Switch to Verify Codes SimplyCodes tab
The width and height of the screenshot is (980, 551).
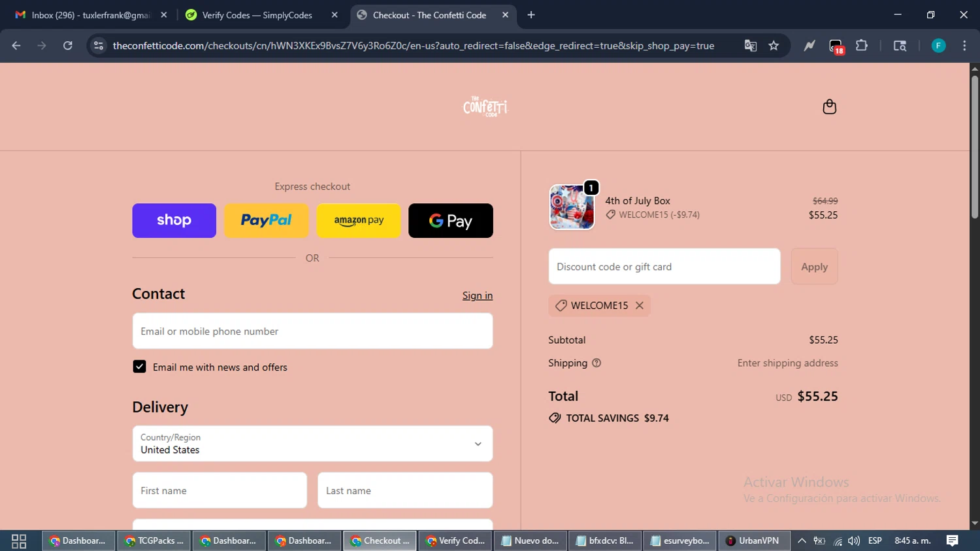[257, 15]
